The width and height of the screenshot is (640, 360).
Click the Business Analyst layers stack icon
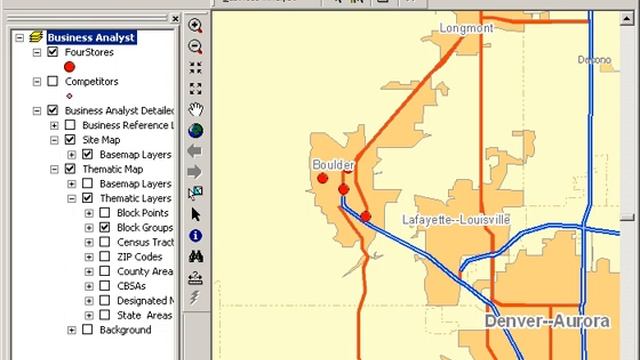point(36,37)
